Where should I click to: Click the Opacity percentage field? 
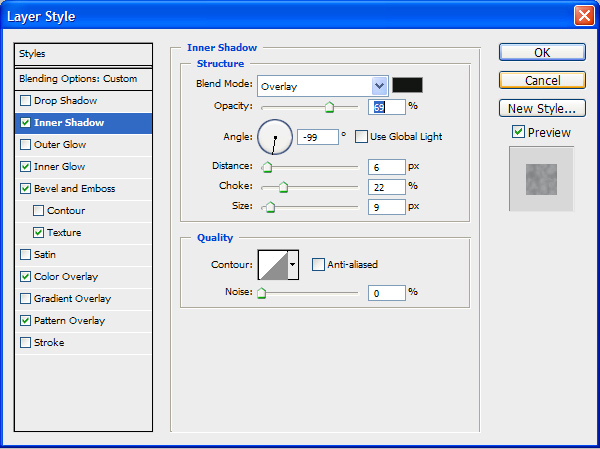(x=386, y=107)
